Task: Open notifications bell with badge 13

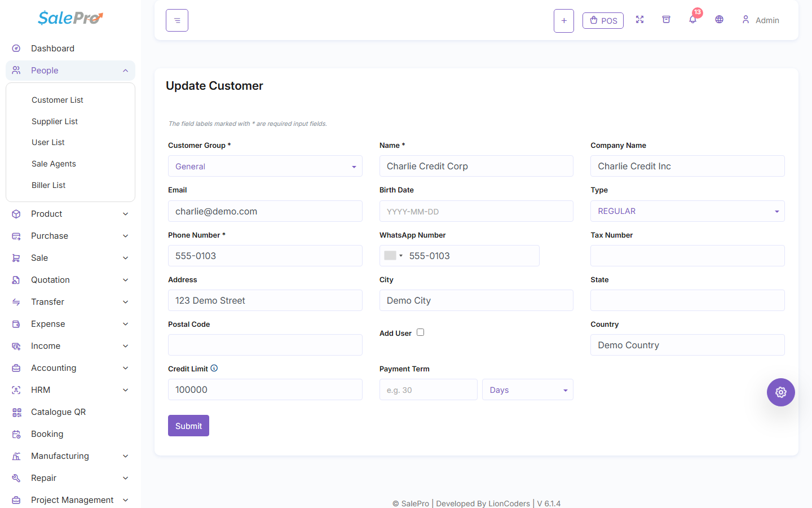Action: 693,19
